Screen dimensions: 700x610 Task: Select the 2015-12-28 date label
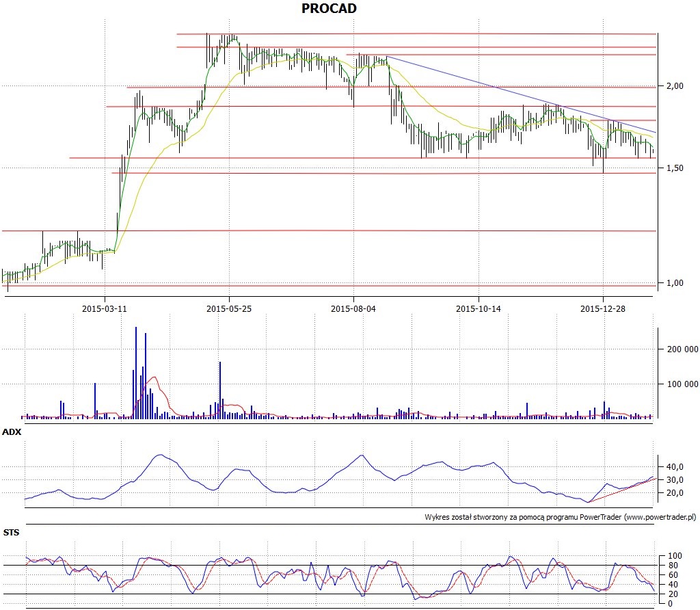[603, 308]
